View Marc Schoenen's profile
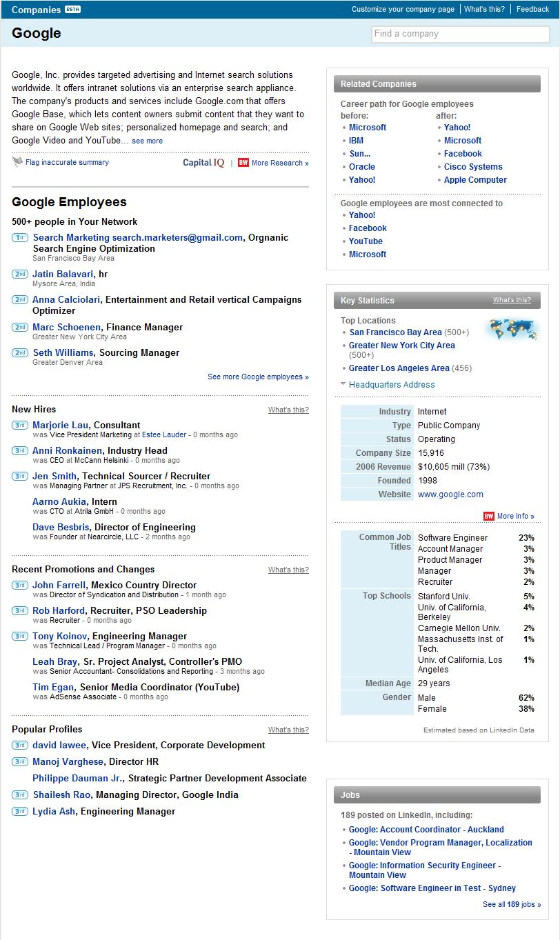This screenshot has height=940, width=560. coord(66,327)
